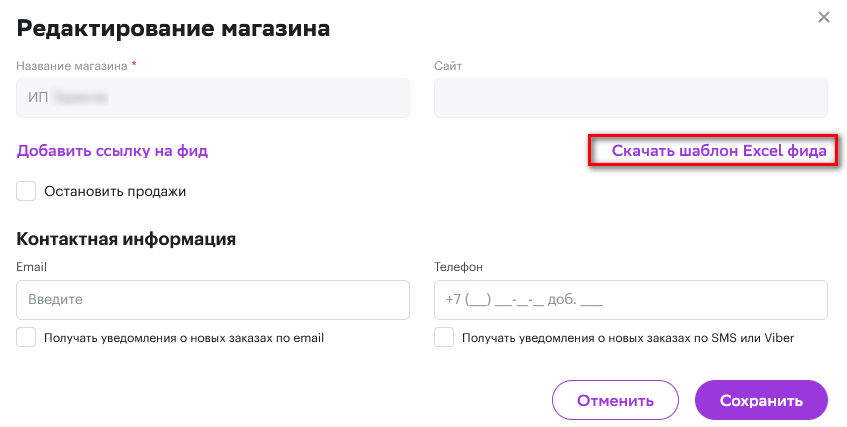This screenshot has height=427, width=847.
Task: Open the 'Добавить ссылку на фид' link
Action: click(x=112, y=151)
